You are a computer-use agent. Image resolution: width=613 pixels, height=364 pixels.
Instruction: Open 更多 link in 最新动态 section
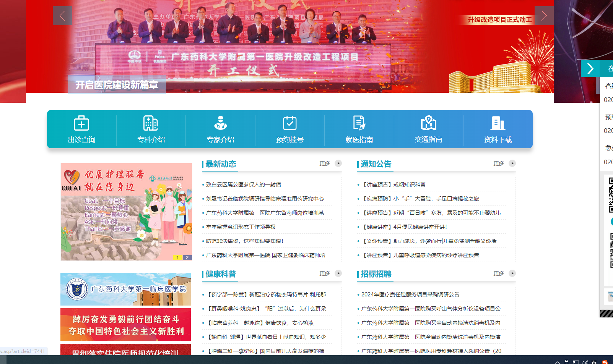tap(325, 163)
